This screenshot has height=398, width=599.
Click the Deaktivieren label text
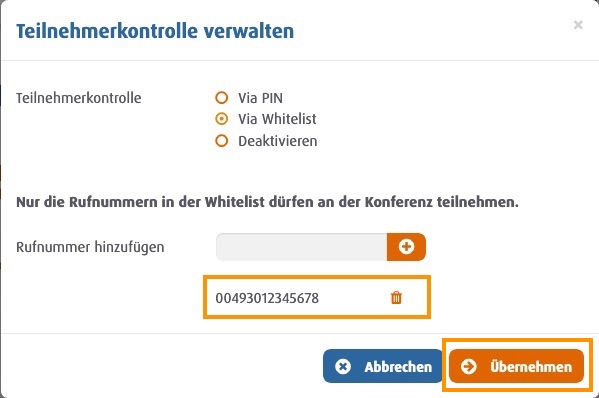coord(278,141)
